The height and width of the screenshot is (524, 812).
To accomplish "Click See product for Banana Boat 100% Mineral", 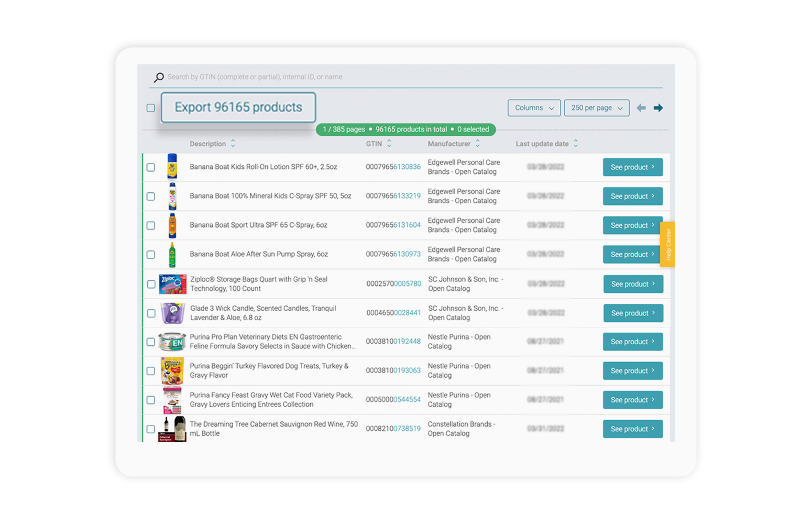I will [633, 196].
